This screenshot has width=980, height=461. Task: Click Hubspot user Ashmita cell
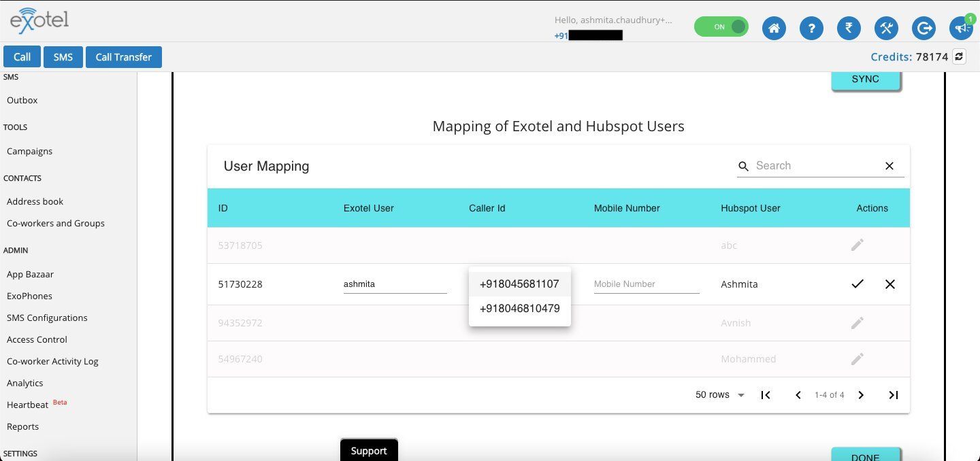(739, 284)
